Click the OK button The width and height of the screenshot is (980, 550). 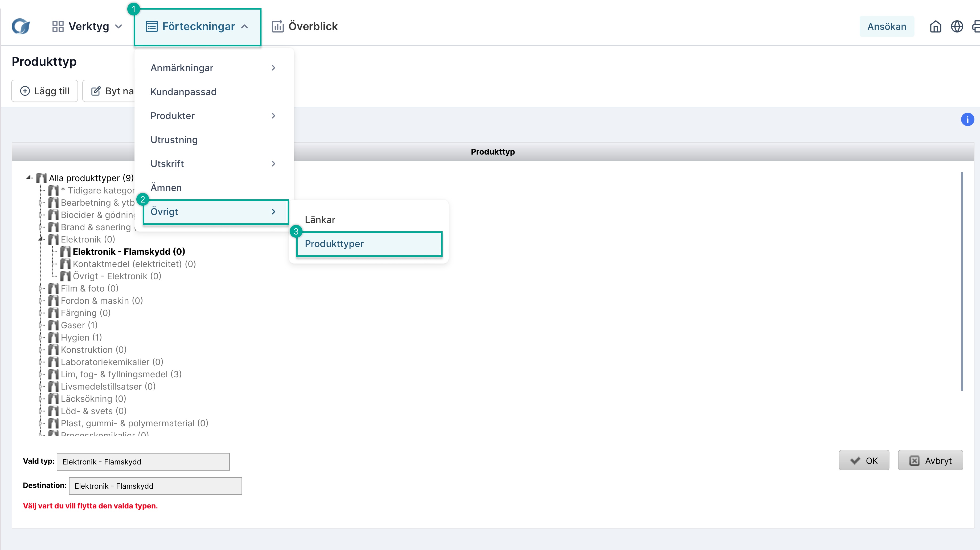pos(864,460)
